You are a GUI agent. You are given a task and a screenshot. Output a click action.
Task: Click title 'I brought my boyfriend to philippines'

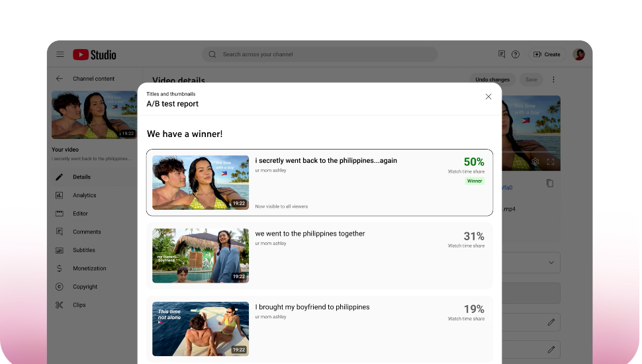(x=312, y=307)
